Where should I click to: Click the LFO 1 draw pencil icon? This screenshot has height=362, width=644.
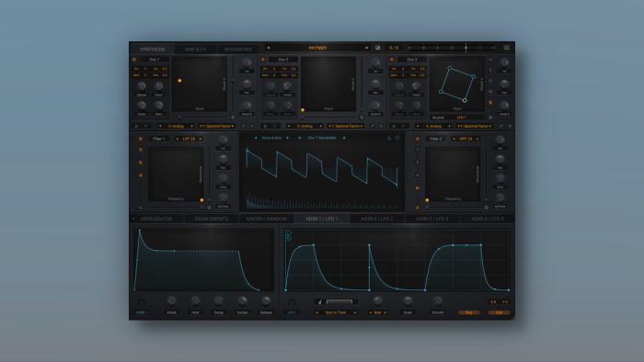320,302
